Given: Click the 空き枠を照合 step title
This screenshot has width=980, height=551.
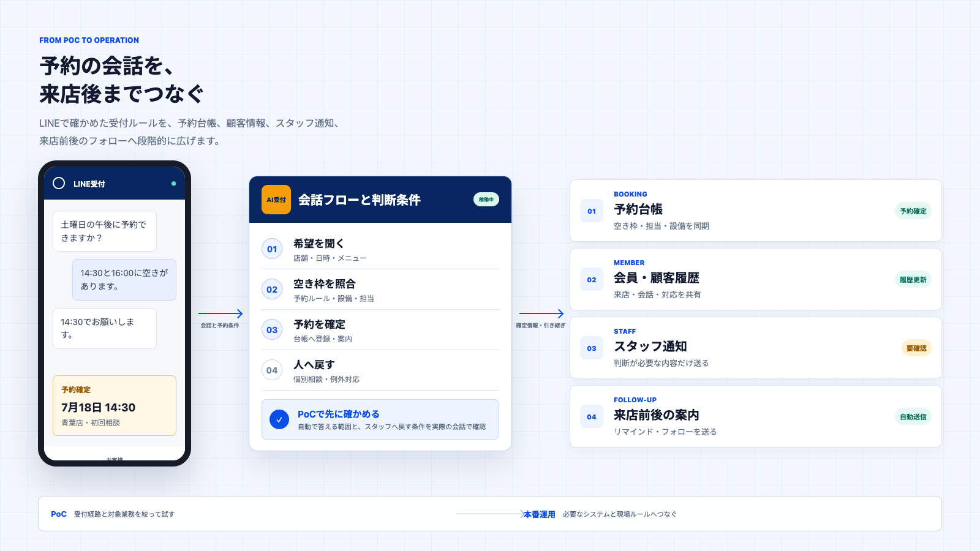Looking at the screenshot, I should pos(325,283).
